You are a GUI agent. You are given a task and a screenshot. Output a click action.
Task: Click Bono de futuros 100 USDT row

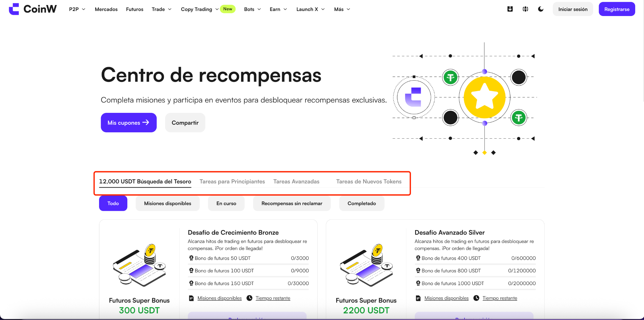click(248, 271)
